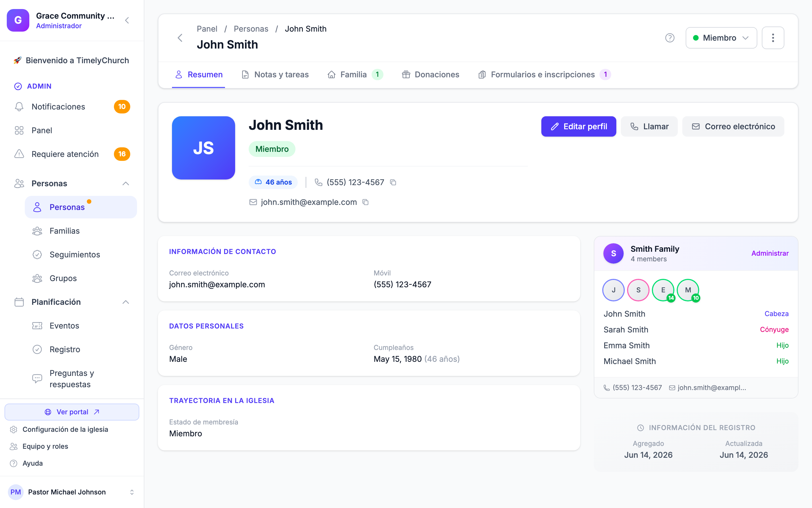This screenshot has height=508, width=812.
Task: Open Notificaciones in the sidebar
Action: pos(72,106)
